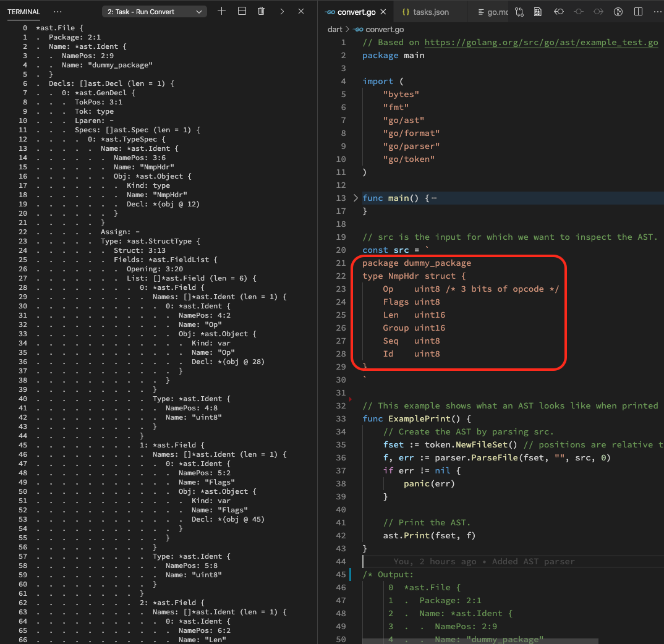Split the terminal panel
664x644 pixels.
242,11
